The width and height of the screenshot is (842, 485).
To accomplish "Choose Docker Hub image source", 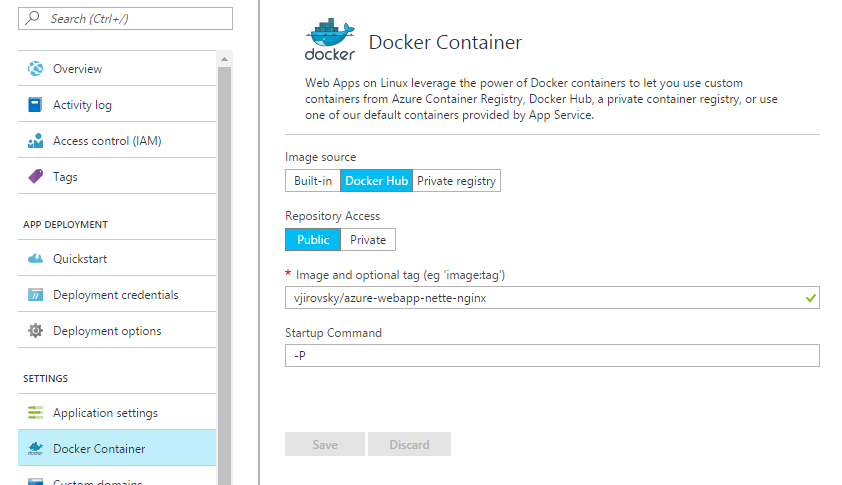I will pos(376,181).
